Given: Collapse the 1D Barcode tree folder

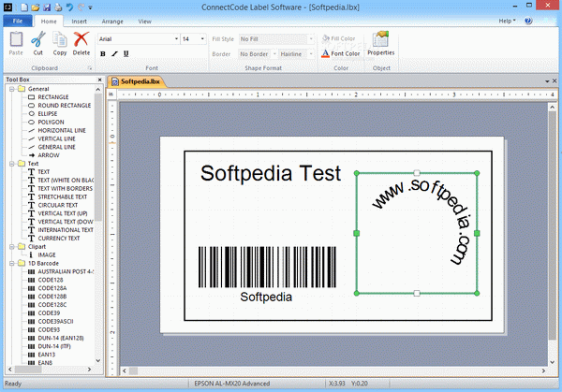Looking at the screenshot, I should pyautogui.click(x=12, y=263).
